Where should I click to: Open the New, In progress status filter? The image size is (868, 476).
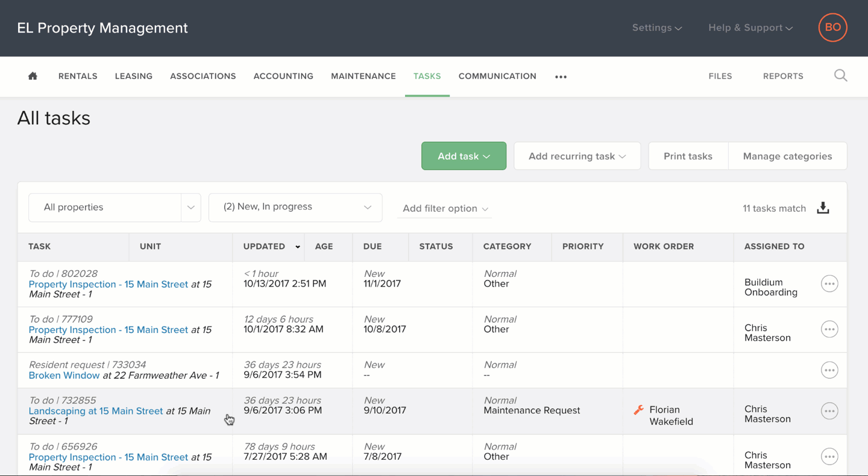point(295,207)
